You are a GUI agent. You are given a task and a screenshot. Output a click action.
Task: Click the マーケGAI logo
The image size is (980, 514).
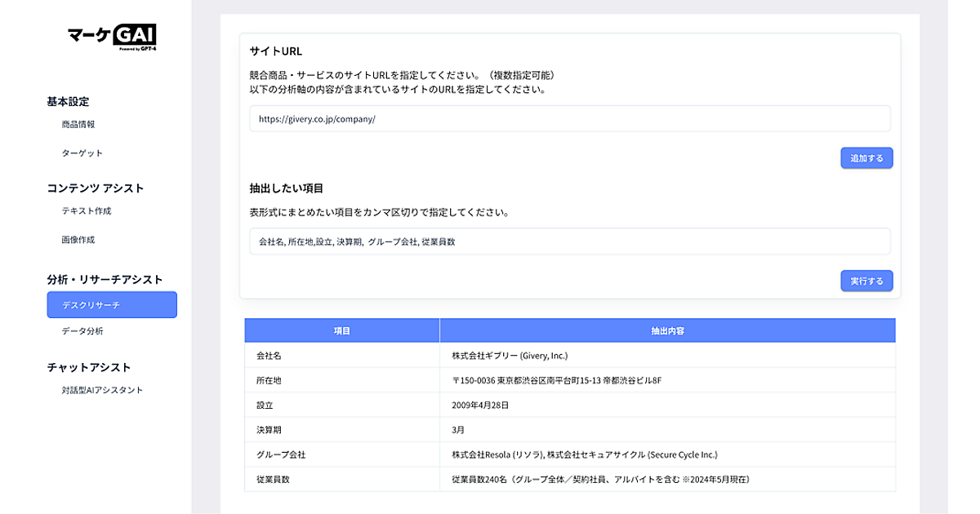112,36
